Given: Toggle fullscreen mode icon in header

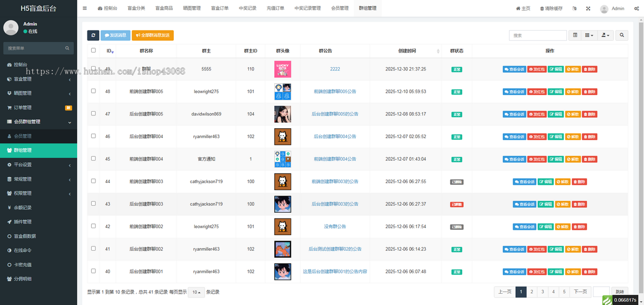Looking at the screenshot, I should tap(588, 9).
